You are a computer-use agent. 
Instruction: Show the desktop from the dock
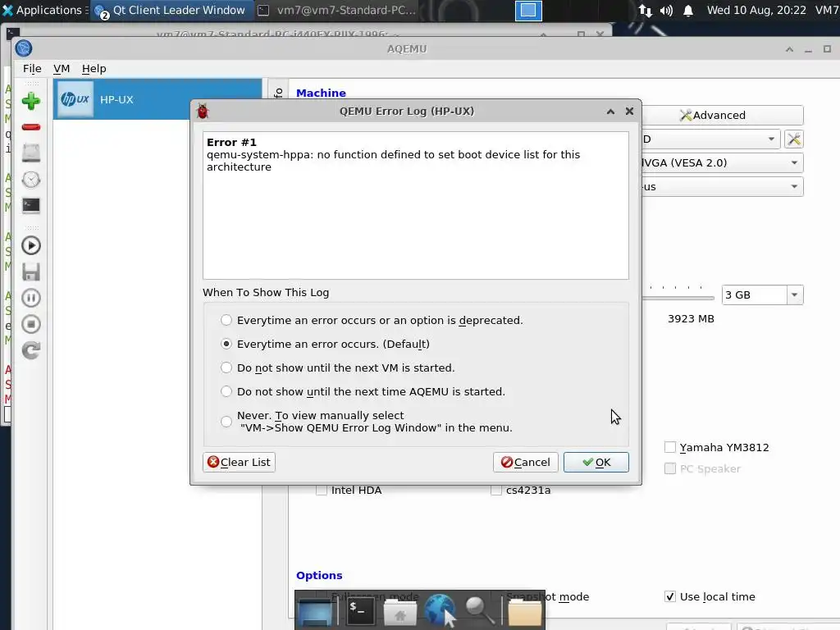(x=316, y=611)
